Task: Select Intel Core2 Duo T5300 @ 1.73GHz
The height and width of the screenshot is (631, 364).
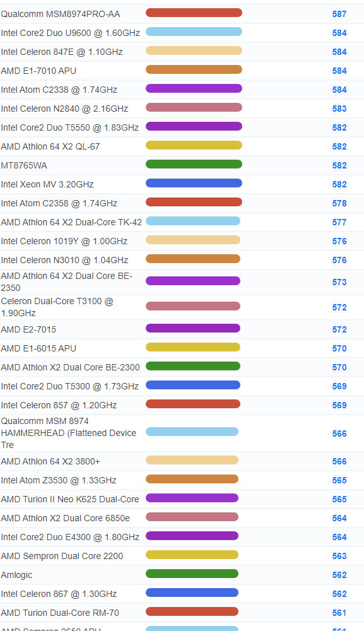Action: 69,386
